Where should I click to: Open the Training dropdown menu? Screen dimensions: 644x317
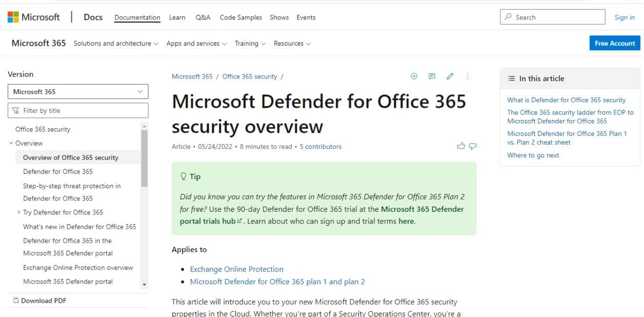250,44
